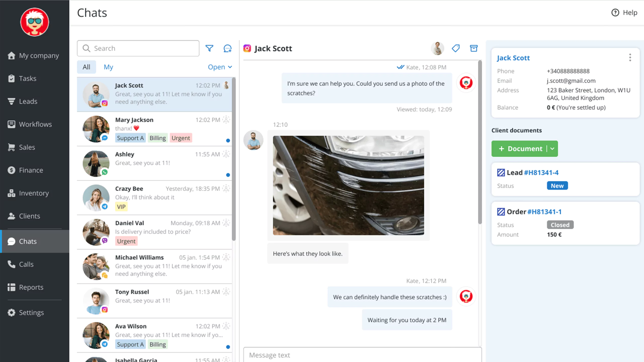Click the Clients people icon
Viewport: 644px width, 362px height.
tap(11, 216)
